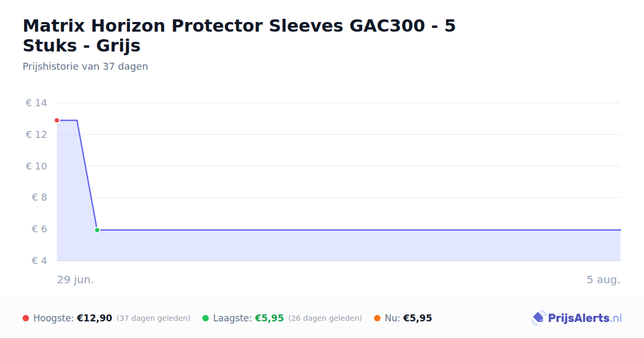Click the orange Nu legend dot

pyautogui.click(x=377, y=318)
